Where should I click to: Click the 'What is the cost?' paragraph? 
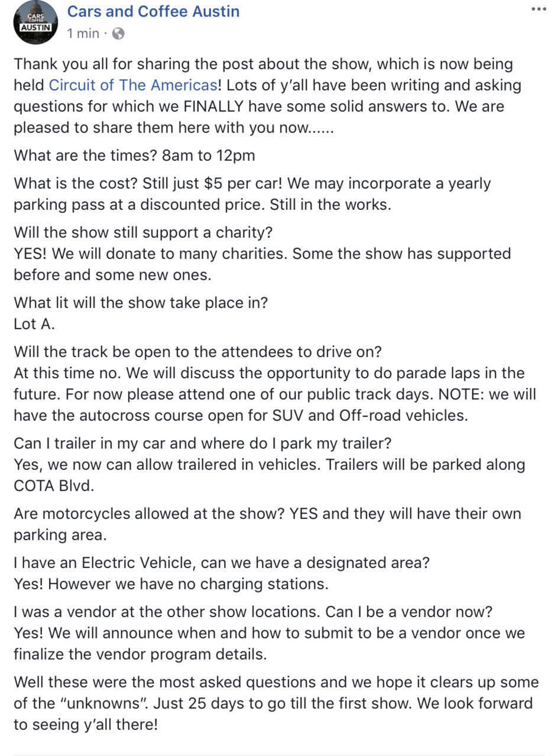coord(252,193)
